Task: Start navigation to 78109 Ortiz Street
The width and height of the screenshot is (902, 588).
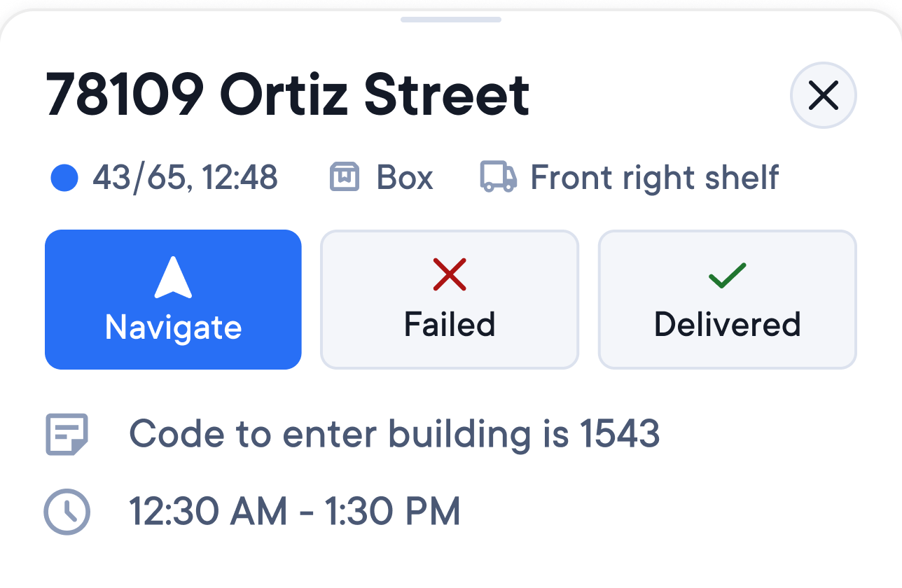Action: 173,300
